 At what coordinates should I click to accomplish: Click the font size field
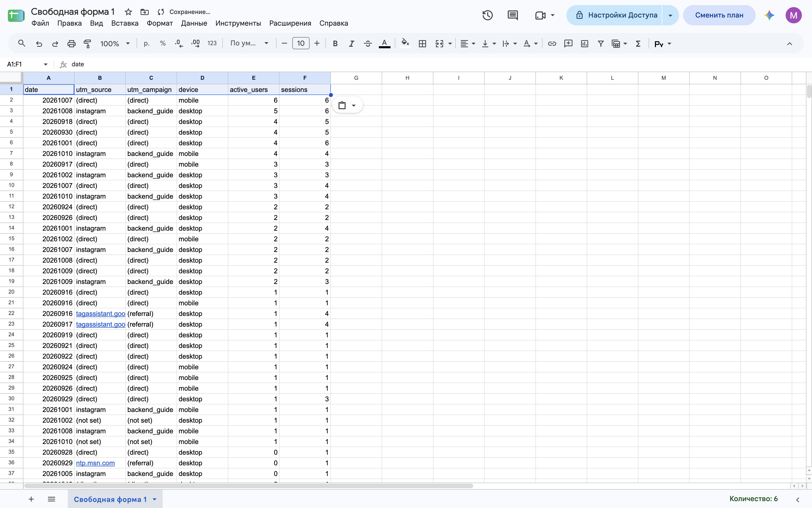click(x=301, y=43)
